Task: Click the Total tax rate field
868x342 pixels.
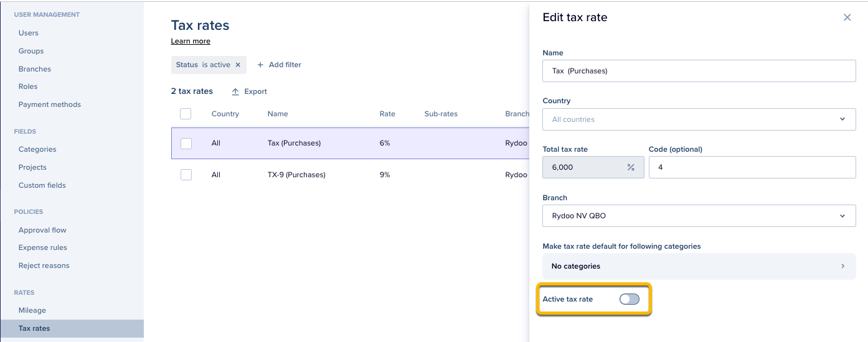Action: [x=593, y=167]
